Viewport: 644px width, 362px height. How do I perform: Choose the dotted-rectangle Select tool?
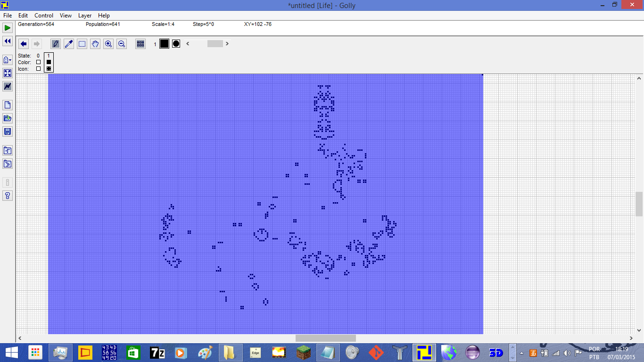point(82,44)
